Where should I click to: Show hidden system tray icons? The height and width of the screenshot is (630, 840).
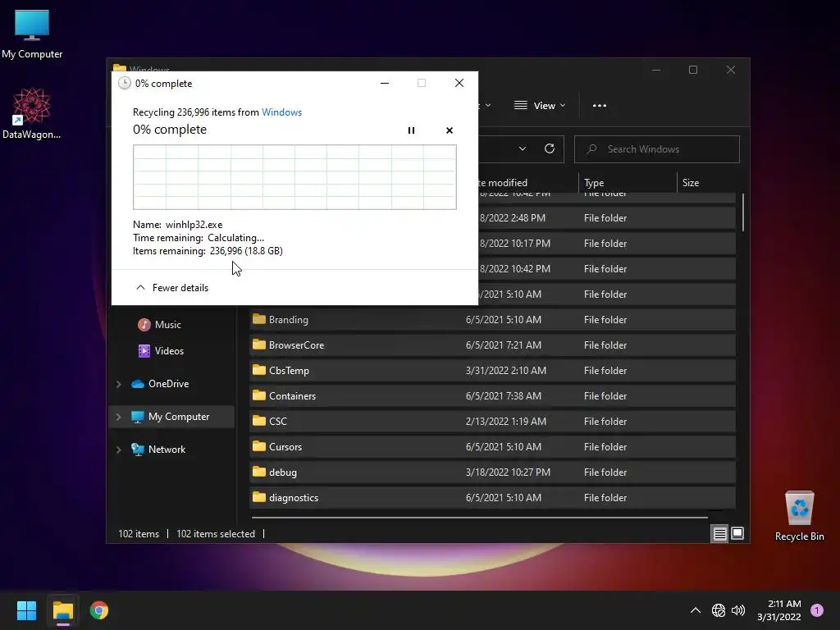tap(696, 610)
